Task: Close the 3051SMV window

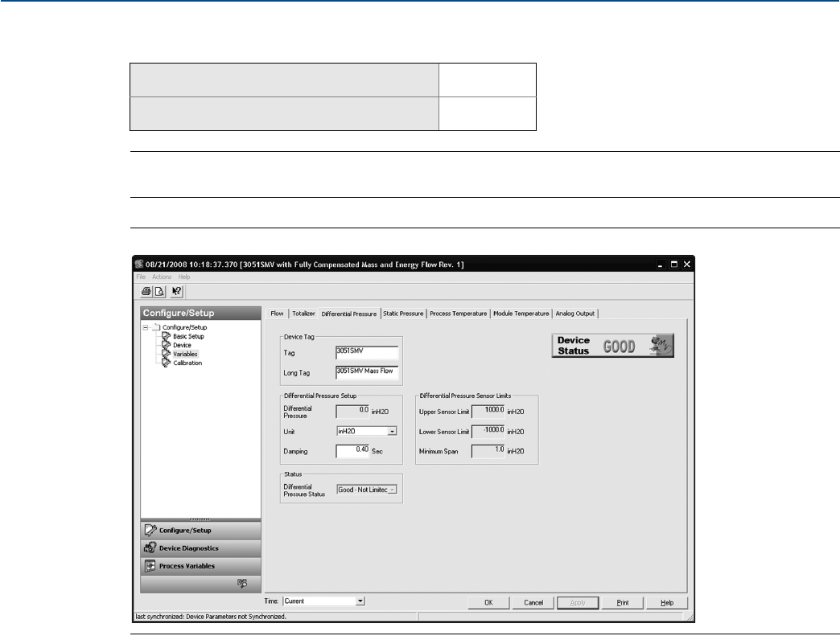Action: click(x=687, y=265)
